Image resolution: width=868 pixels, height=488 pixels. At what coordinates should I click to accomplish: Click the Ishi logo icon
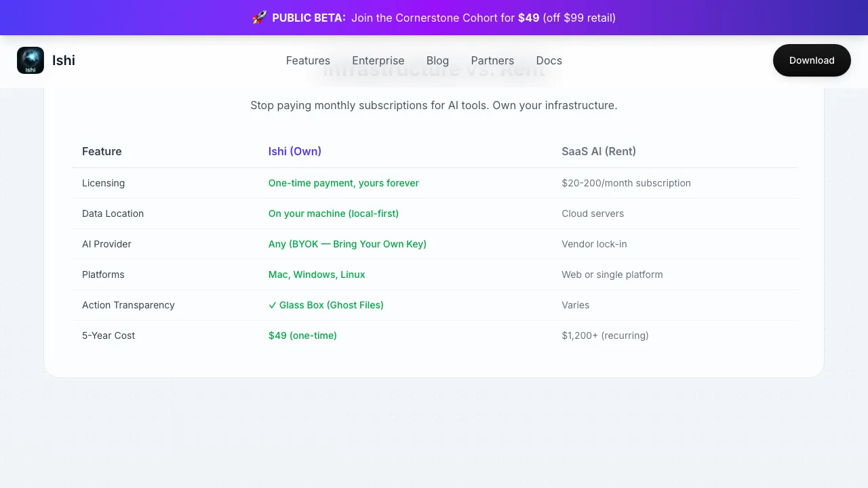(x=31, y=60)
